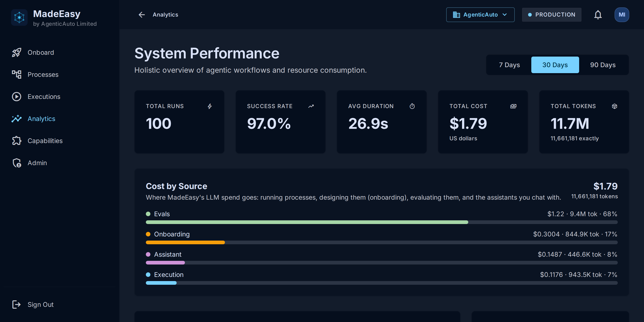Select the Processes workflow icon
Viewport: 644px width, 322px height.
click(x=17, y=75)
